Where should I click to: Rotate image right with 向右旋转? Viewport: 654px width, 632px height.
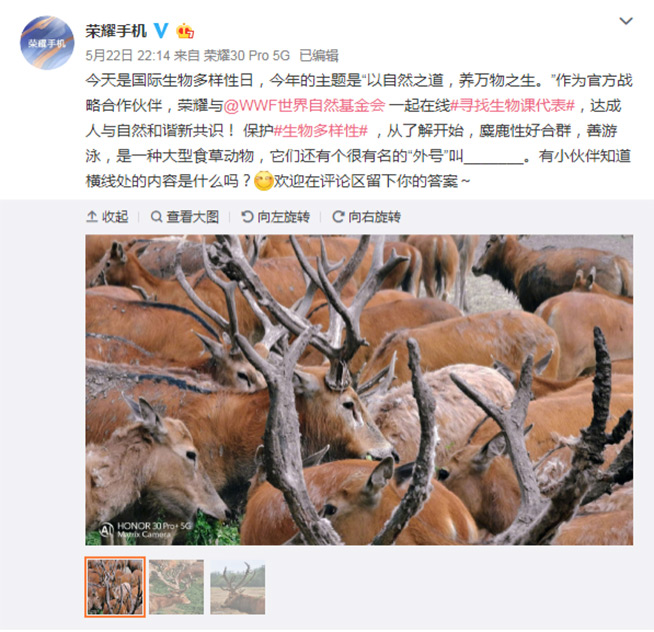367,217
